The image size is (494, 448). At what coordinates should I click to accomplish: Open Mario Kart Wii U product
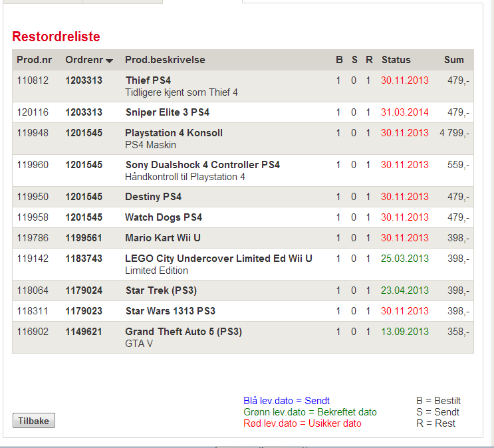coord(163,238)
